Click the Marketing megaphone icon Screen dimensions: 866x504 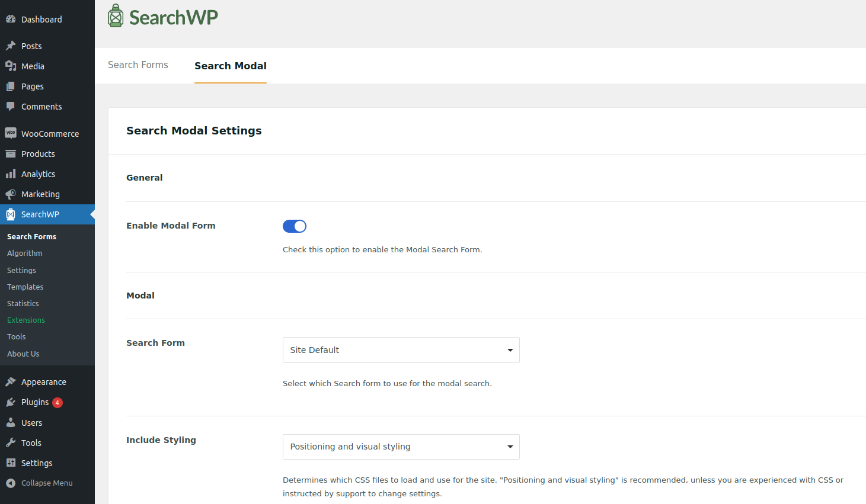[x=11, y=194]
